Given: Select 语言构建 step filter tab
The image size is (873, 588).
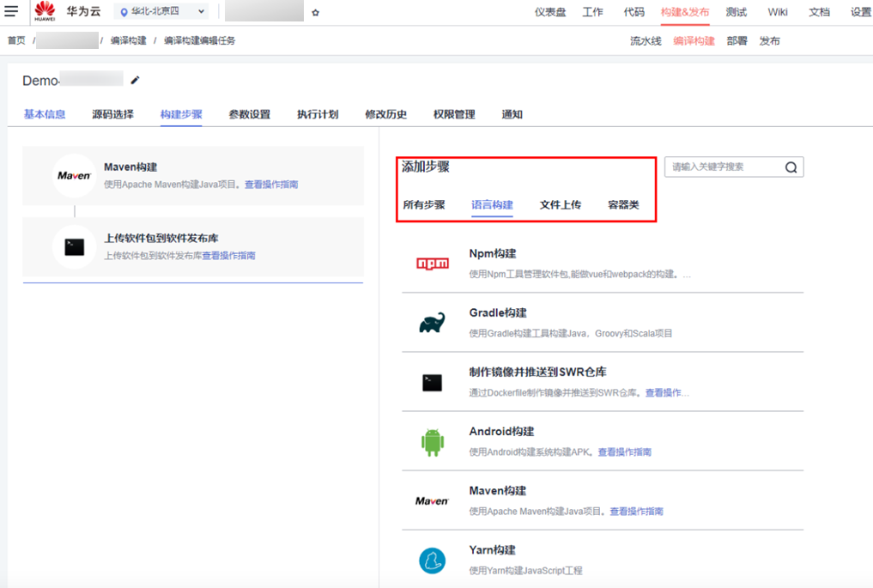Looking at the screenshot, I should click(492, 204).
